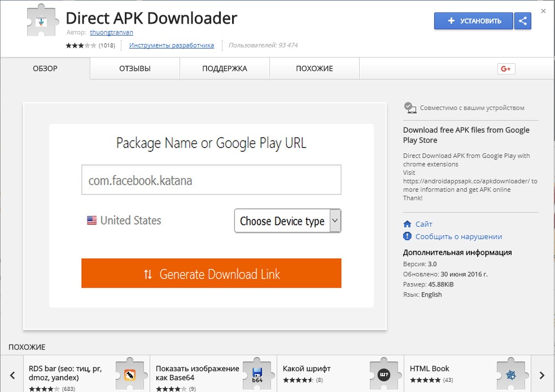Click the Обновлено: 30 июня 2016 line
This screenshot has height=392, width=555.
[x=445, y=274]
